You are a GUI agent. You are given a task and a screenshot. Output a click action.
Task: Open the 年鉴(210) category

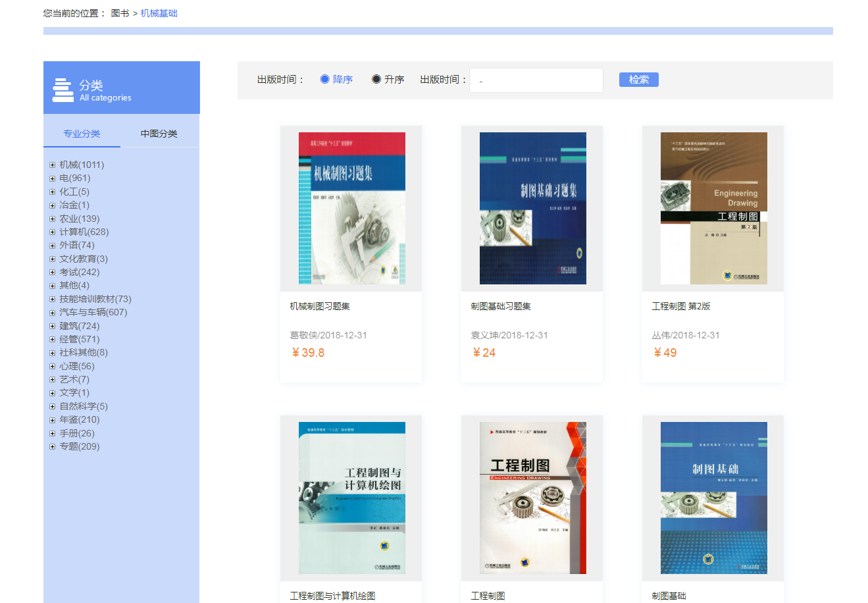80,420
